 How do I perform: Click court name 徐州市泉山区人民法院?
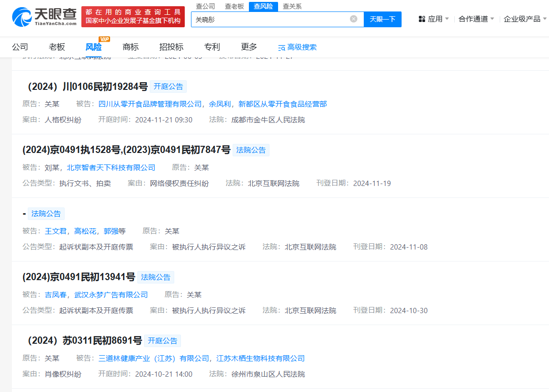pyautogui.click(x=268, y=374)
